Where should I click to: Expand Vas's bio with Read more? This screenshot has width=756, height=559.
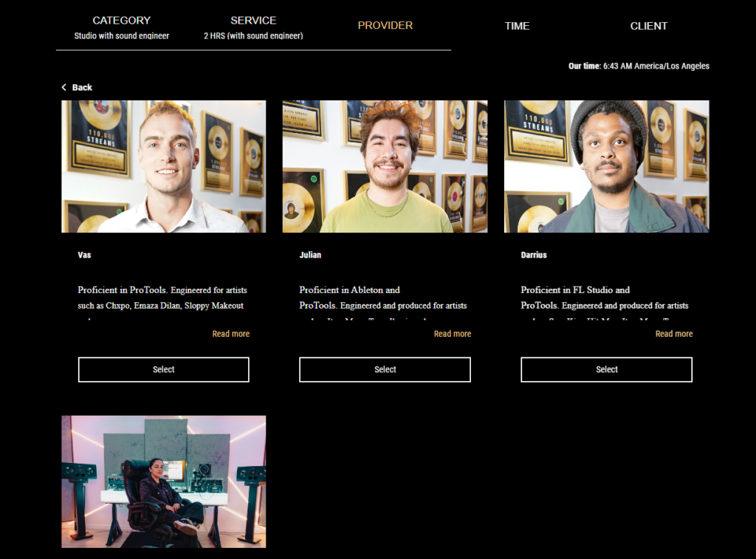tap(231, 334)
